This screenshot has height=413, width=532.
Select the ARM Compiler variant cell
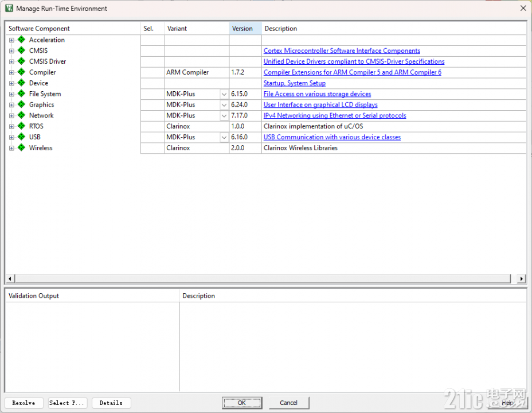197,72
